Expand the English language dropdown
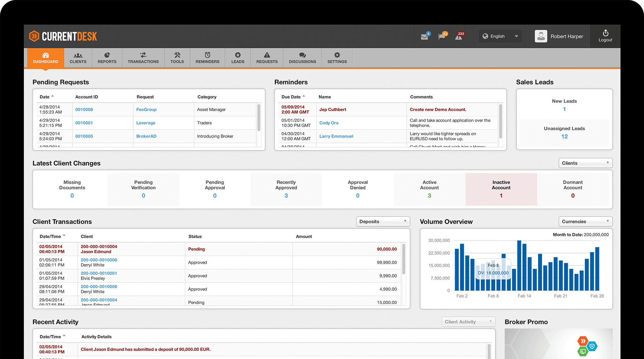 pos(500,36)
